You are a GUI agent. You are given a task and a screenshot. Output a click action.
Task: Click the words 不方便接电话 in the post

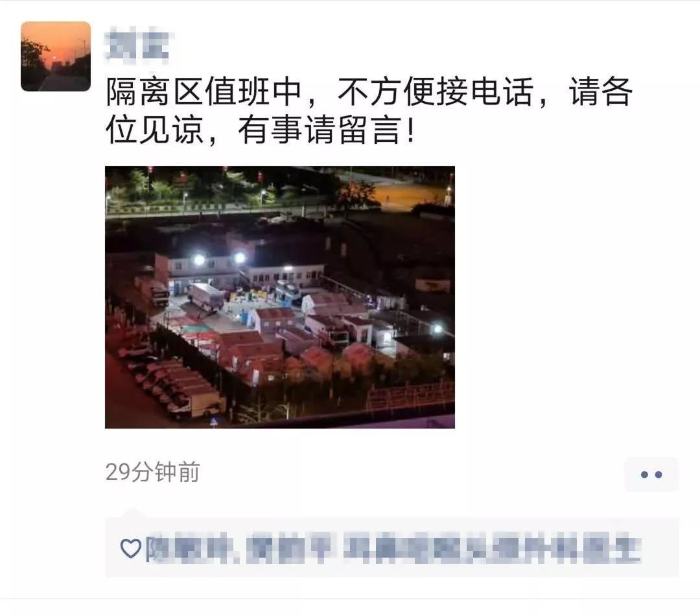coord(436,91)
